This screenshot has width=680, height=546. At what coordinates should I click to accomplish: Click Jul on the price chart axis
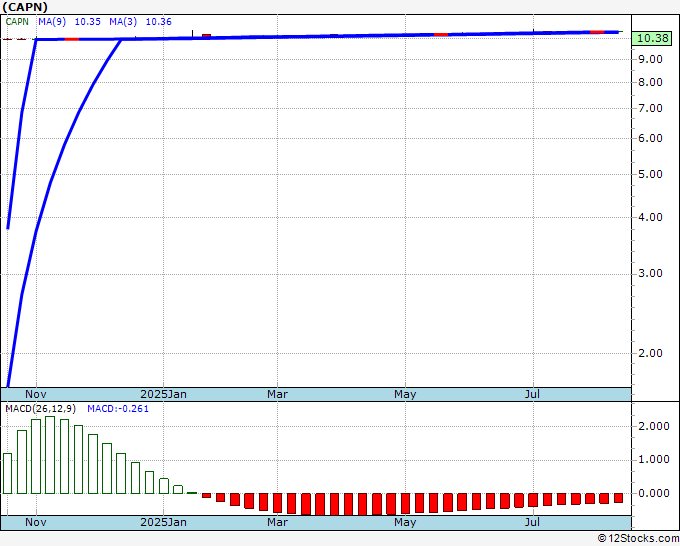coord(532,394)
